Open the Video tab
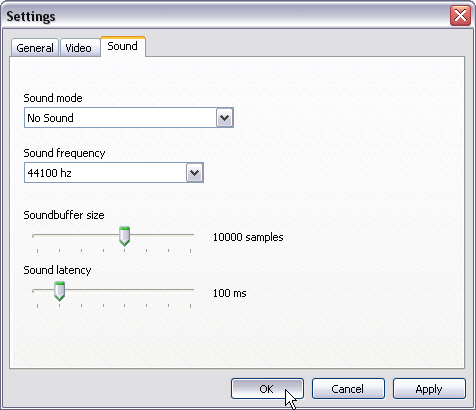Image resolution: width=476 pixels, height=410 pixels. 80,48
